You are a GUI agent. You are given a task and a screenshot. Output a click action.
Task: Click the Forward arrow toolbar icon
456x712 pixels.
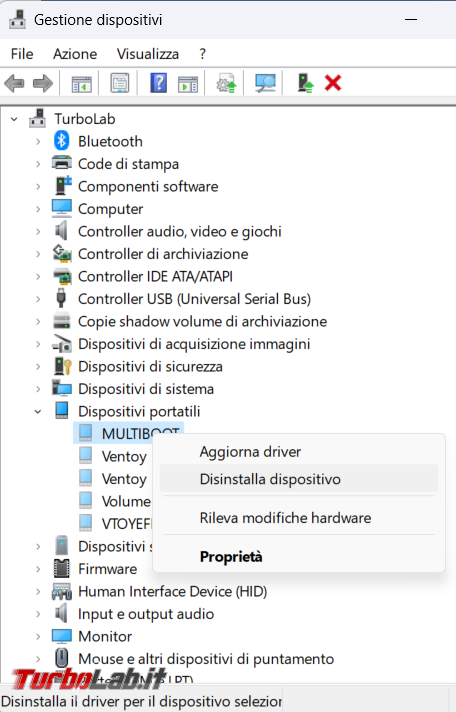[x=43, y=84]
